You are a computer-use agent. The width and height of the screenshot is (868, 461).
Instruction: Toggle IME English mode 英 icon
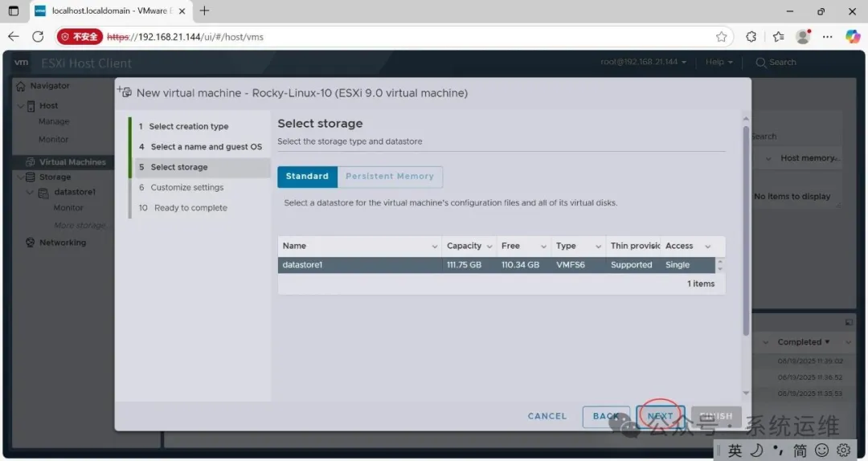[x=735, y=450]
